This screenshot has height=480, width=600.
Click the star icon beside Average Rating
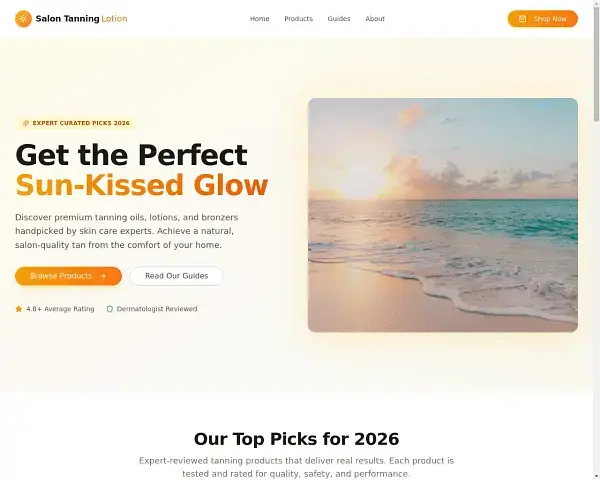tap(18, 309)
